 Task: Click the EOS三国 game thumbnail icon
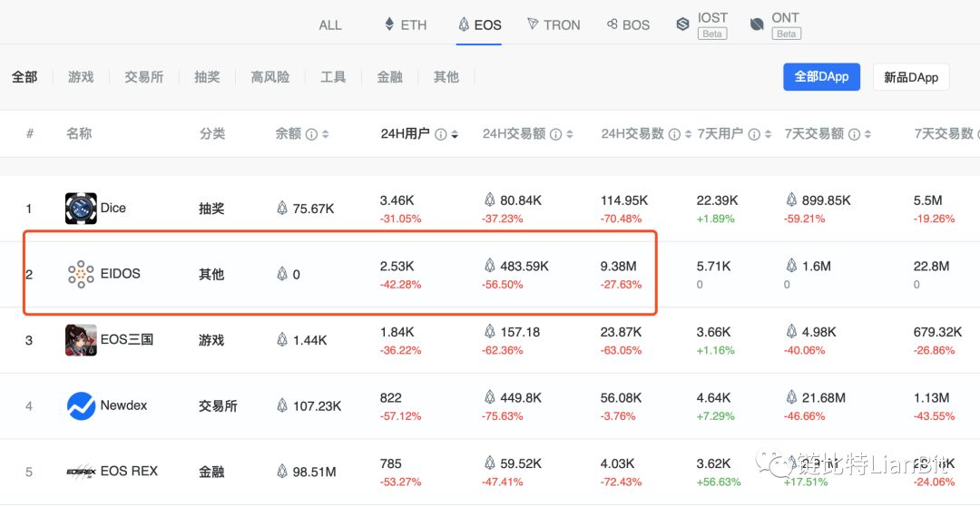pos(81,340)
